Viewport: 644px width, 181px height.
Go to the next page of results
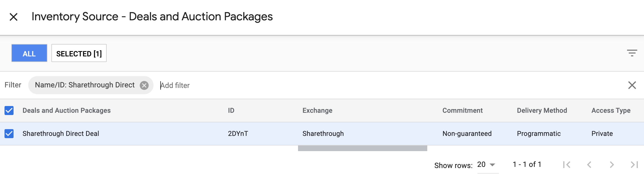(612, 165)
